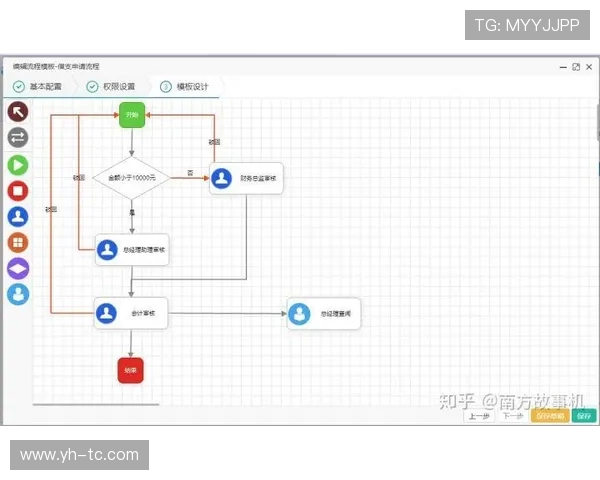
Task: Click the 会计审核 node
Action: click(131, 313)
